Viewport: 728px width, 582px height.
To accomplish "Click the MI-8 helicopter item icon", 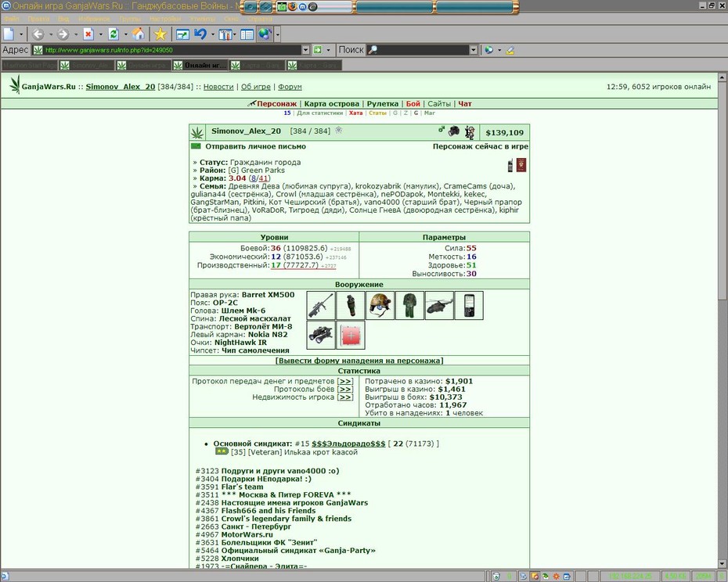I will point(440,305).
